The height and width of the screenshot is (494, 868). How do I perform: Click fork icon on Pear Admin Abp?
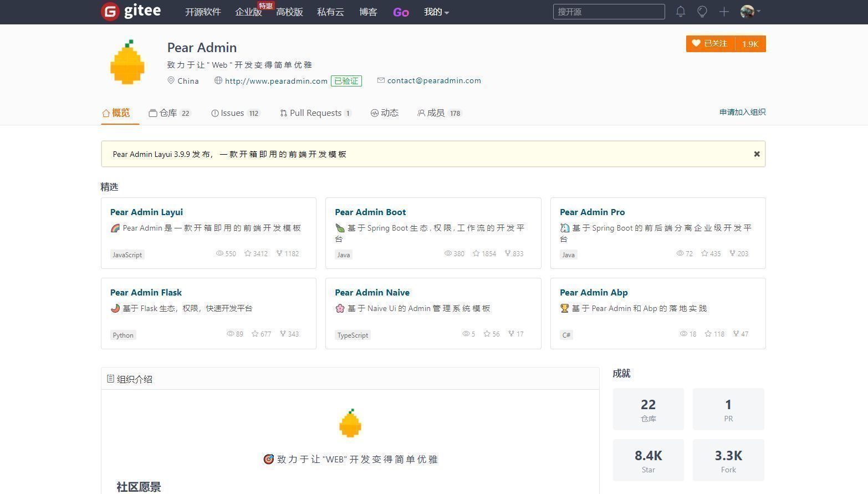[x=736, y=334]
